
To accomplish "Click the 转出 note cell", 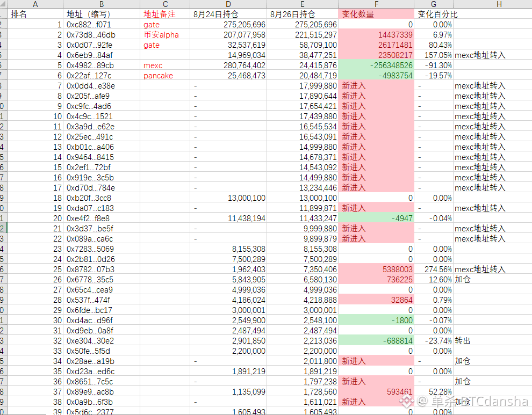I will [493, 340].
